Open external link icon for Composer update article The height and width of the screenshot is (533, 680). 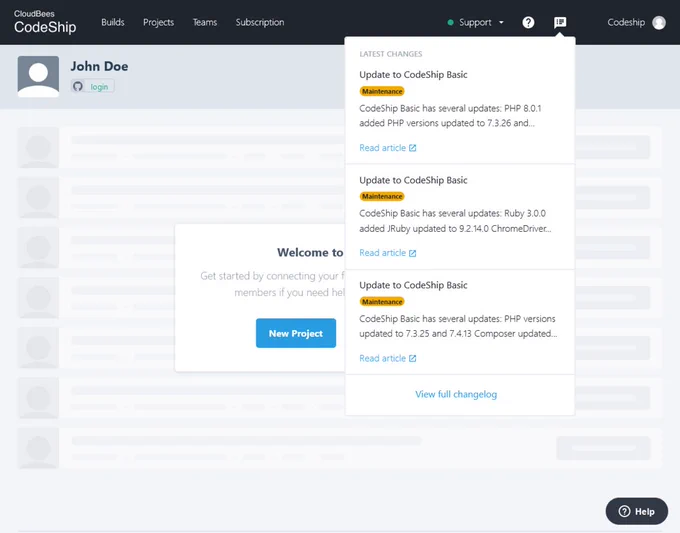(x=412, y=358)
